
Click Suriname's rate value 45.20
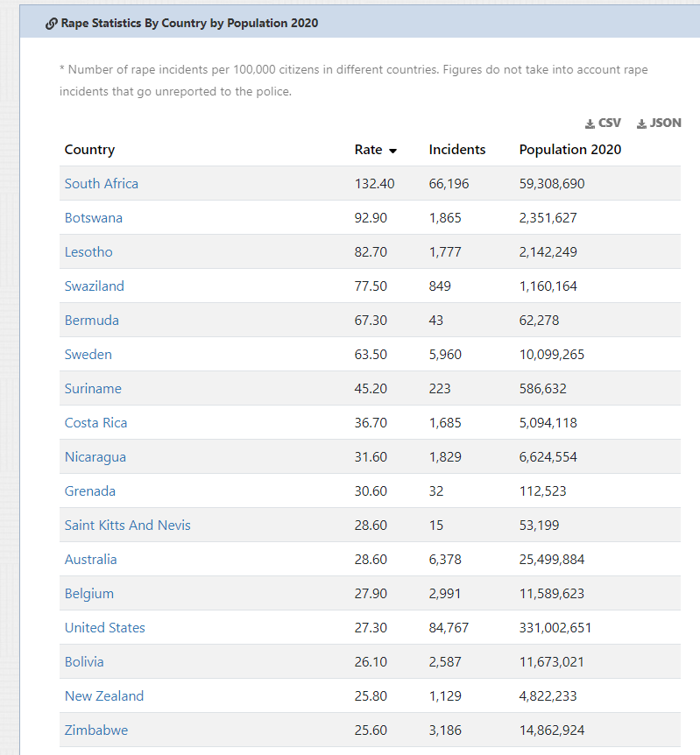pyautogui.click(x=371, y=389)
